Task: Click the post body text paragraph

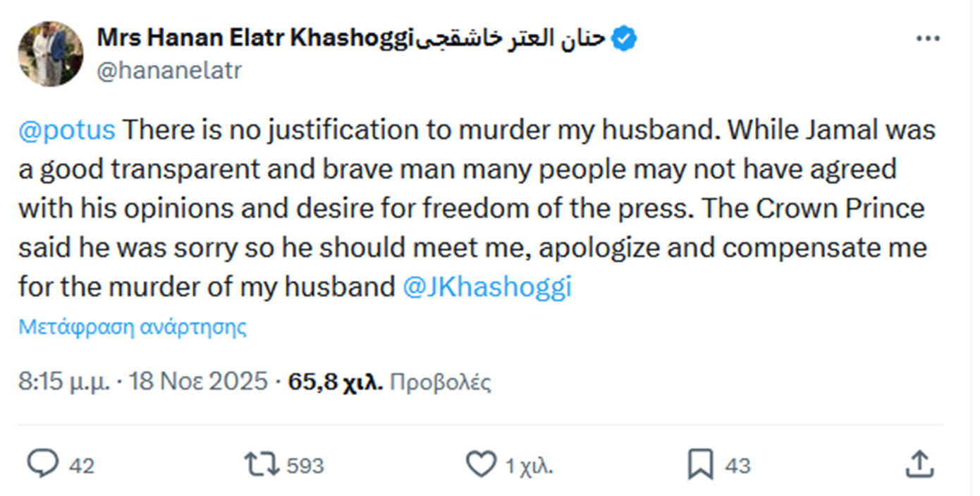Action: tap(472, 209)
